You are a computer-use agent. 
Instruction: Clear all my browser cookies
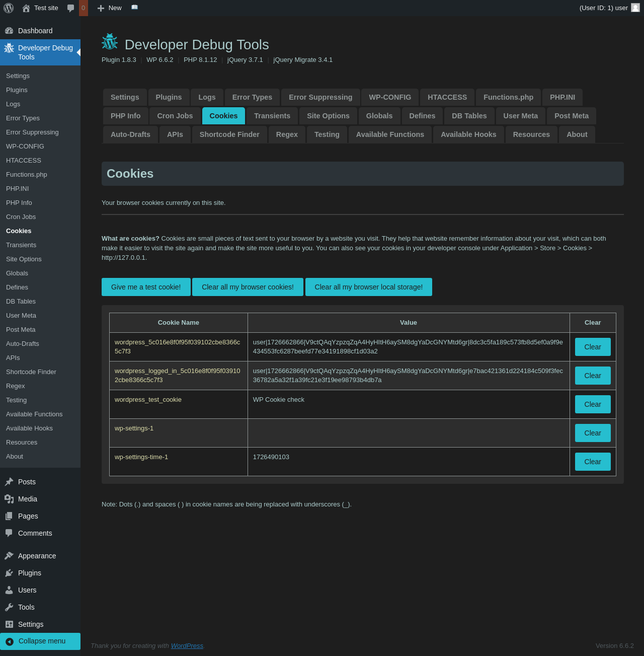pyautogui.click(x=248, y=287)
